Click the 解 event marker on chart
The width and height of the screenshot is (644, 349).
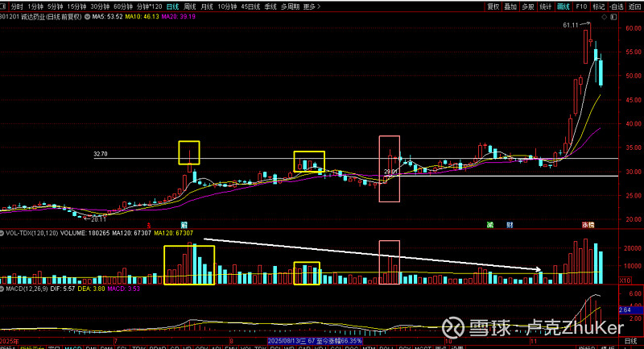tap(184, 225)
